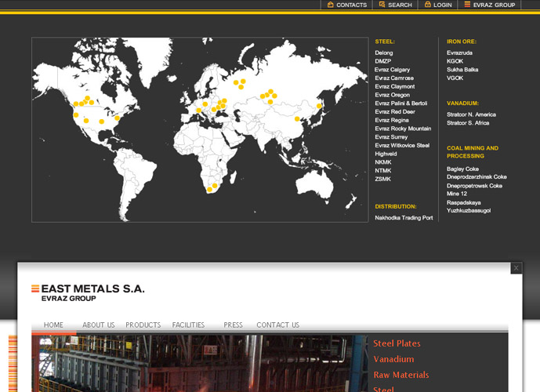Click Evraz Camrose in the Steel list
This screenshot has width=540, height=392.
(x=394, y=78)
